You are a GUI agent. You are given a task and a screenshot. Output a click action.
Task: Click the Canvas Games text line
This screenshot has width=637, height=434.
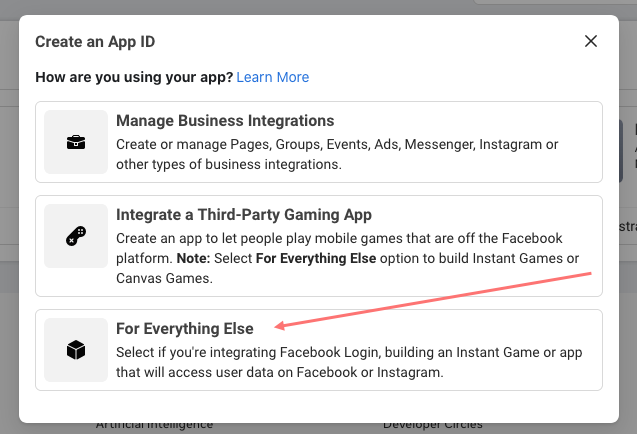164,278
